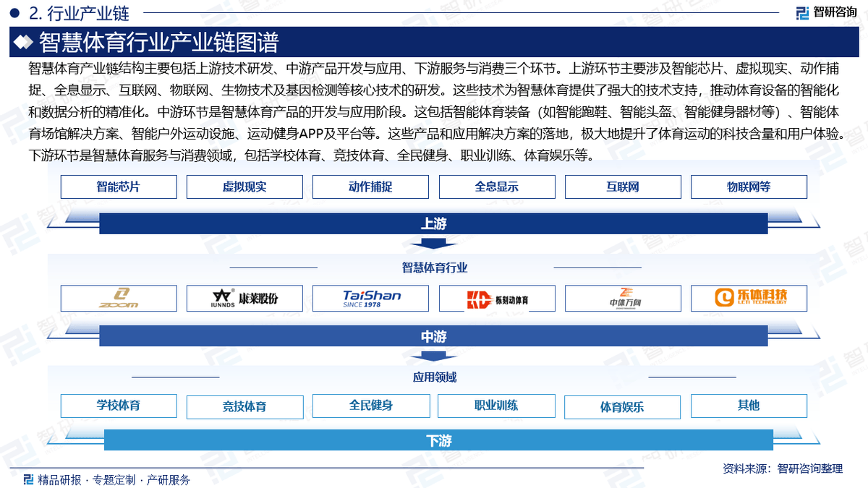Click the 体育娱乐 application box
The width and height of the screenshot is (868, 488).
click(623, 407)
